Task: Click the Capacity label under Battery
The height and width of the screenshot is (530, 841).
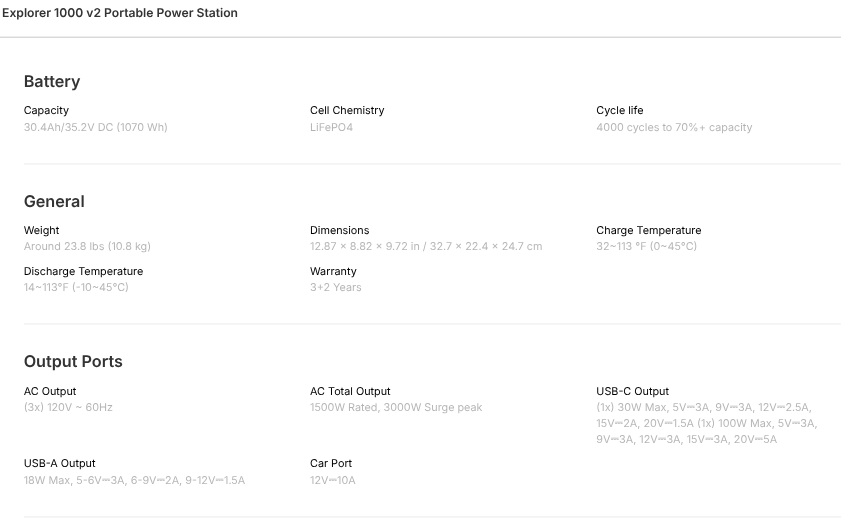Action: tap(46, 110)
